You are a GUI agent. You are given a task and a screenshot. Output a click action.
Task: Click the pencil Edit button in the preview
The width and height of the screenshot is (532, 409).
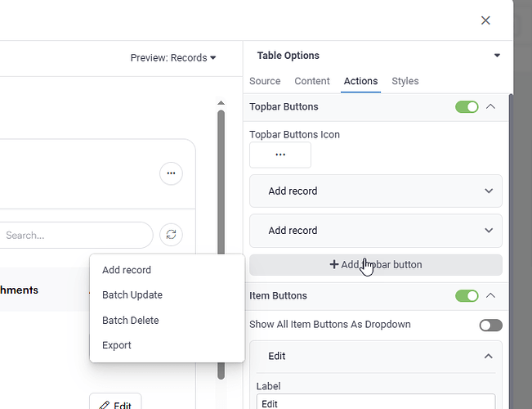114,404
